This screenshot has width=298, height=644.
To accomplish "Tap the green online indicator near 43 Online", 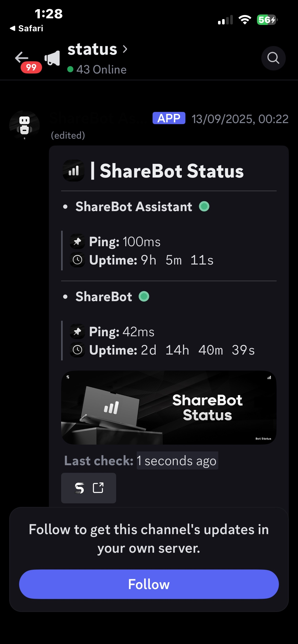I will [x=70, y=69].
